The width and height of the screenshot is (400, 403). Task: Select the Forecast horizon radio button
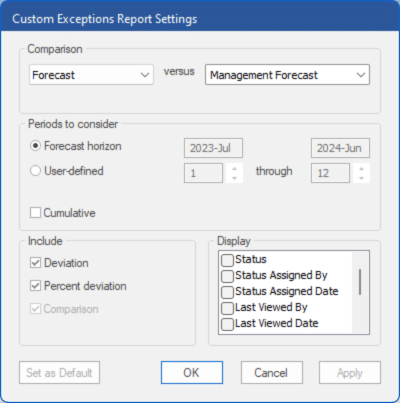pos(35,146)
